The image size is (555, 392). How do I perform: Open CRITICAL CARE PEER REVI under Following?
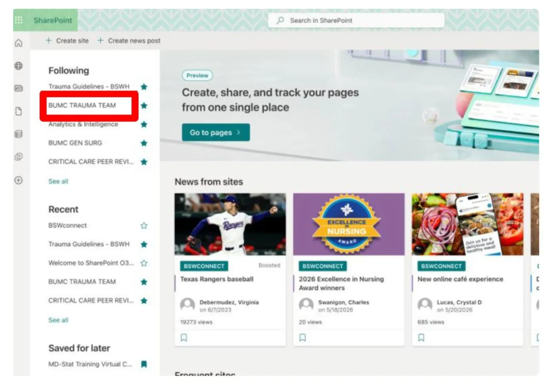tap(91, 162)
